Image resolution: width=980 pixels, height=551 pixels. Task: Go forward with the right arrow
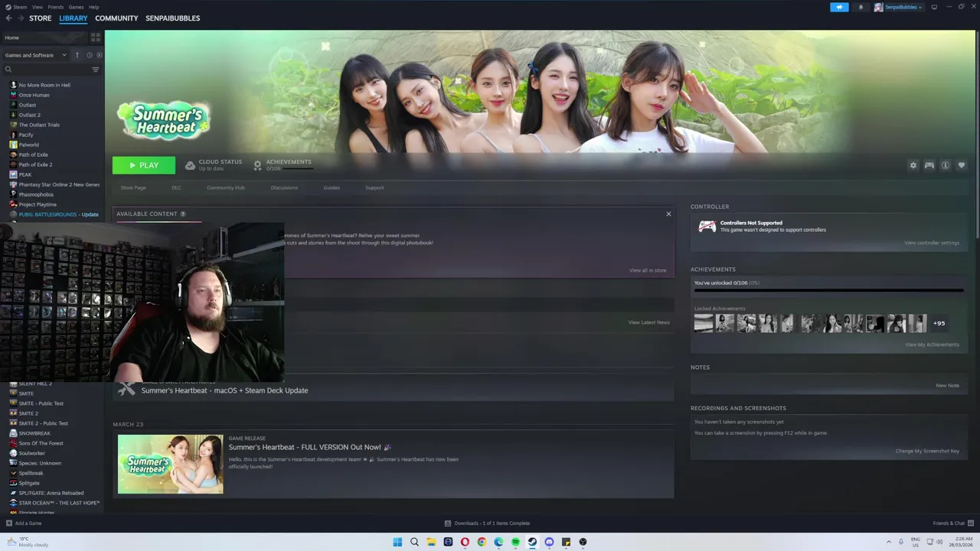pos(20,18)
